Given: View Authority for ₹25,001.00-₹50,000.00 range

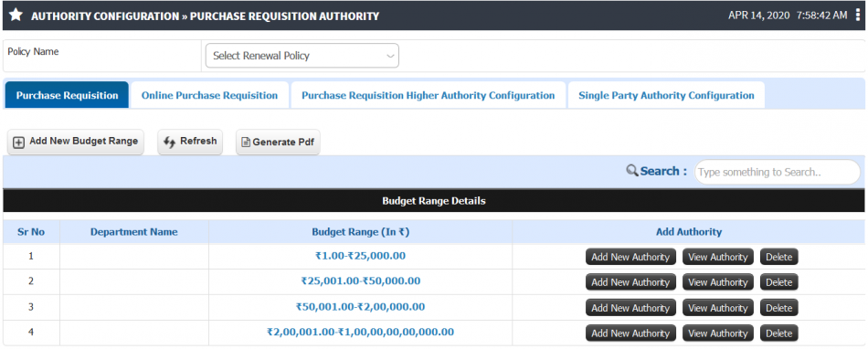Looking at the screenshot, I should [718, 282].
